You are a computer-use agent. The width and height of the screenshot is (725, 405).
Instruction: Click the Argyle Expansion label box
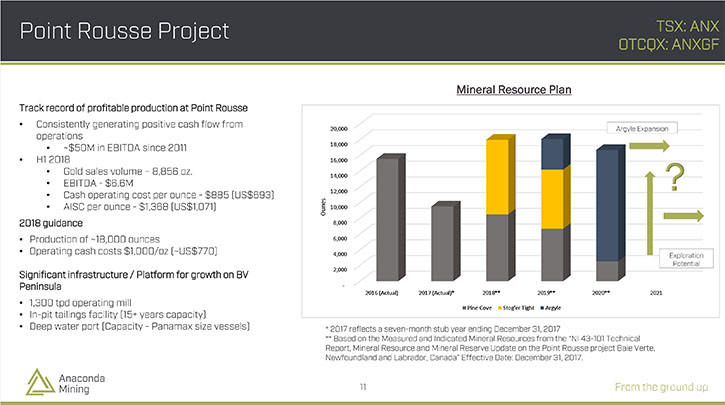pos(642,129)
